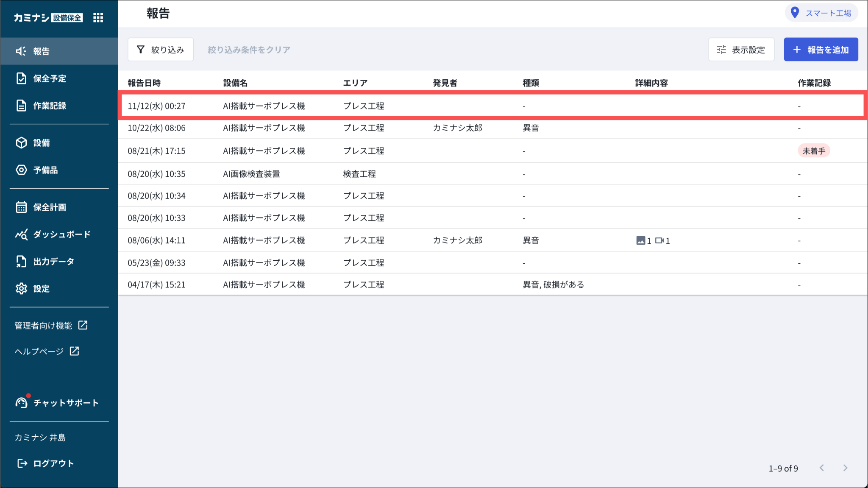Go to the next page of results
Image resolution: width=868 pixels, height=488 pixels.
click(845, 468)
